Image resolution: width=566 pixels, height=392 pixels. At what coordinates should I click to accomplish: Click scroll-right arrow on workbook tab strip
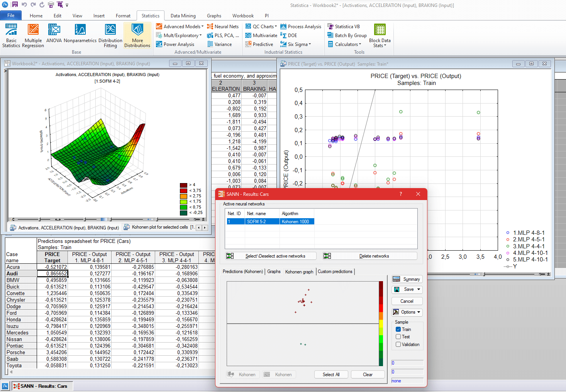205,227
